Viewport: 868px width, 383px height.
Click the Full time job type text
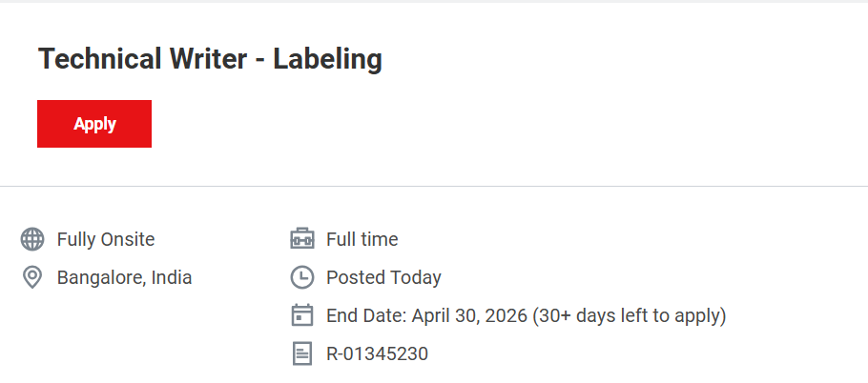pyautogui.click(x=362, y=239)
